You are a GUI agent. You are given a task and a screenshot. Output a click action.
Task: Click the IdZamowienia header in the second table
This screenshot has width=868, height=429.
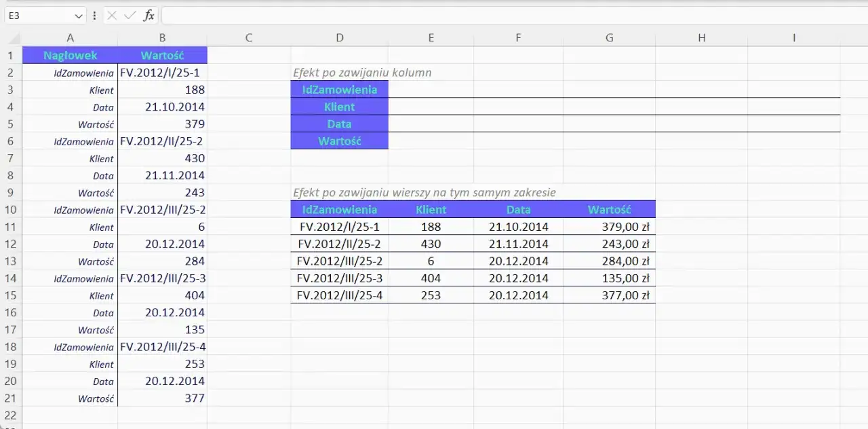(339, 210)
